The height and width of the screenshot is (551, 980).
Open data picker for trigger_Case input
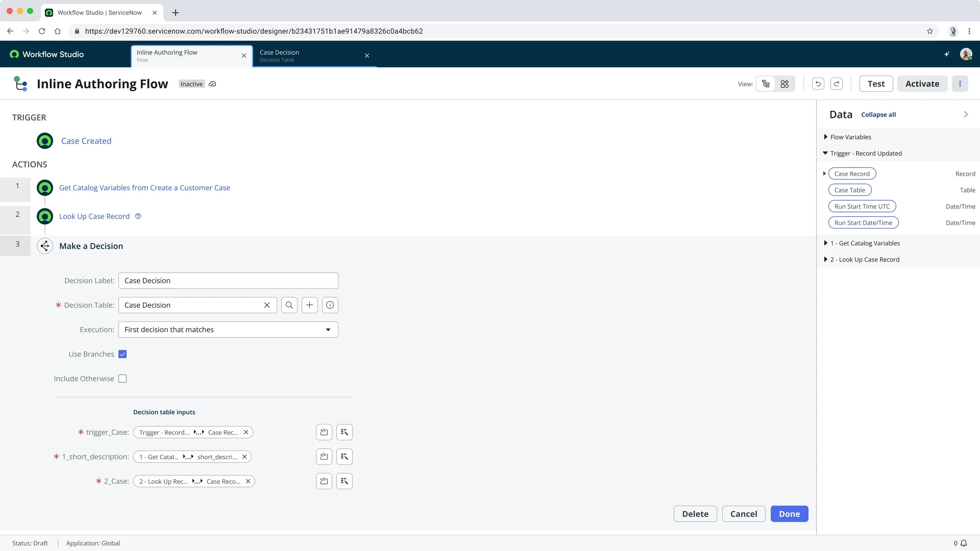point(344,432)
